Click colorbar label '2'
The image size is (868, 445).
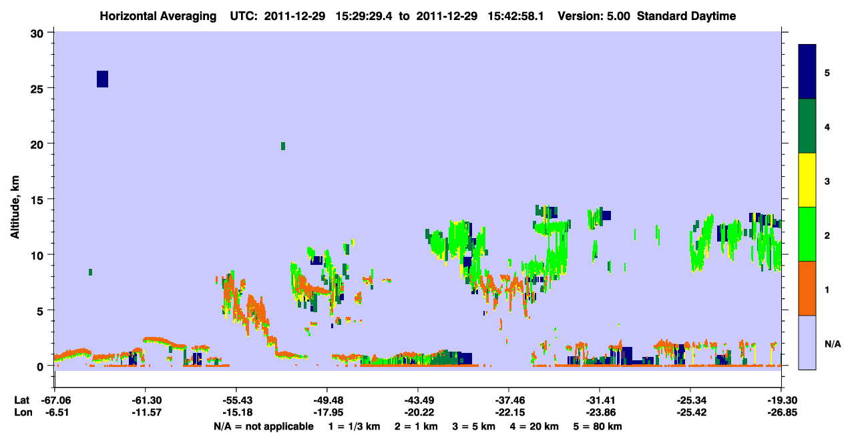tap(827, 235)
